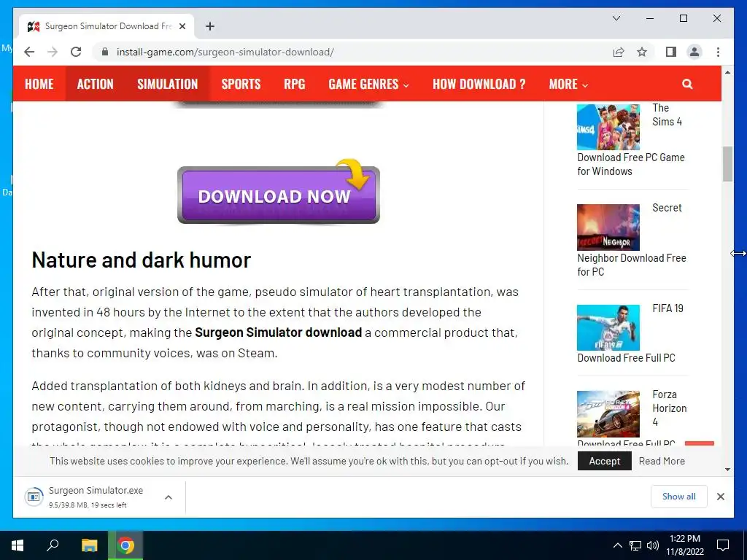View site security lock information
The height and width of the screenshot is (560, 747).
[x=105, y=52]
